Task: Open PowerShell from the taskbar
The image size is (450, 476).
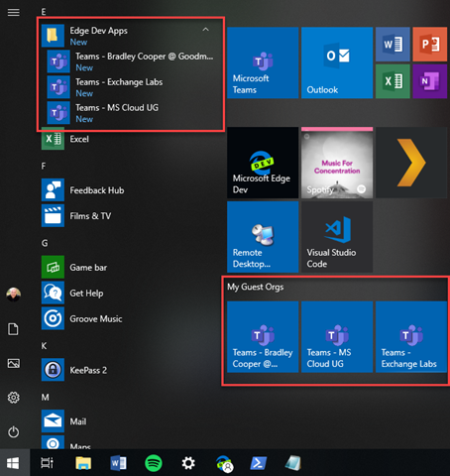Action: pos(259,463)
